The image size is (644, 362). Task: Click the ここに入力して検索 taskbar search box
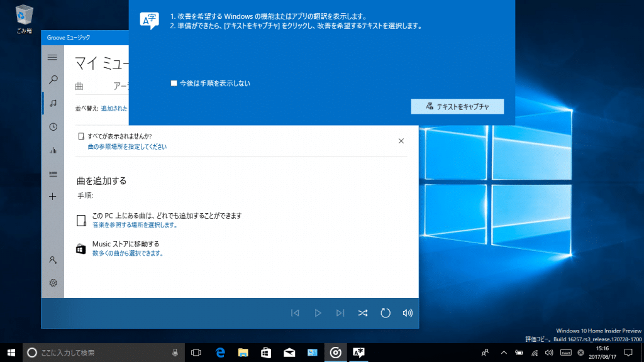pyautogui.click(x=103, y=353)
